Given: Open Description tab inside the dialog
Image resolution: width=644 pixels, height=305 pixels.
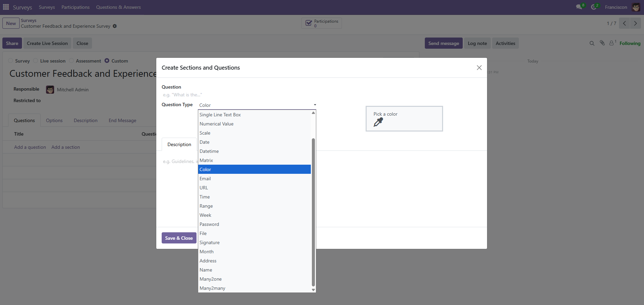Looking at the screenshot, I should click(179, 144).
